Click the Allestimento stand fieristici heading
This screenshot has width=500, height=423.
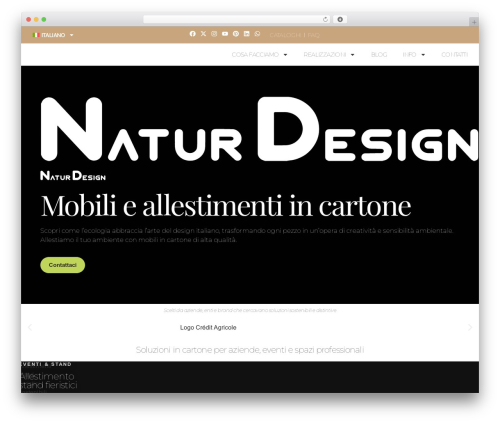[x=49, y=381]
